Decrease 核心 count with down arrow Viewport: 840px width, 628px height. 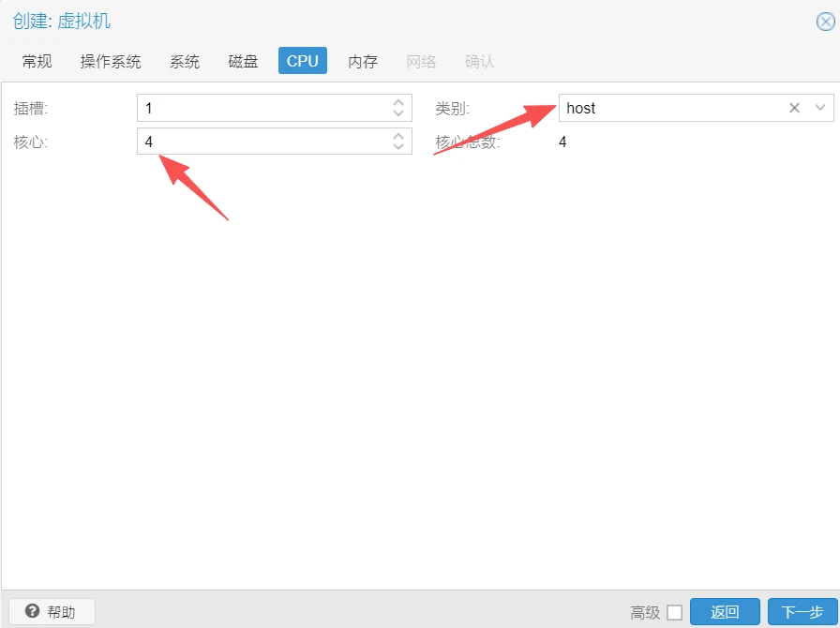click(x=398, y=147)
